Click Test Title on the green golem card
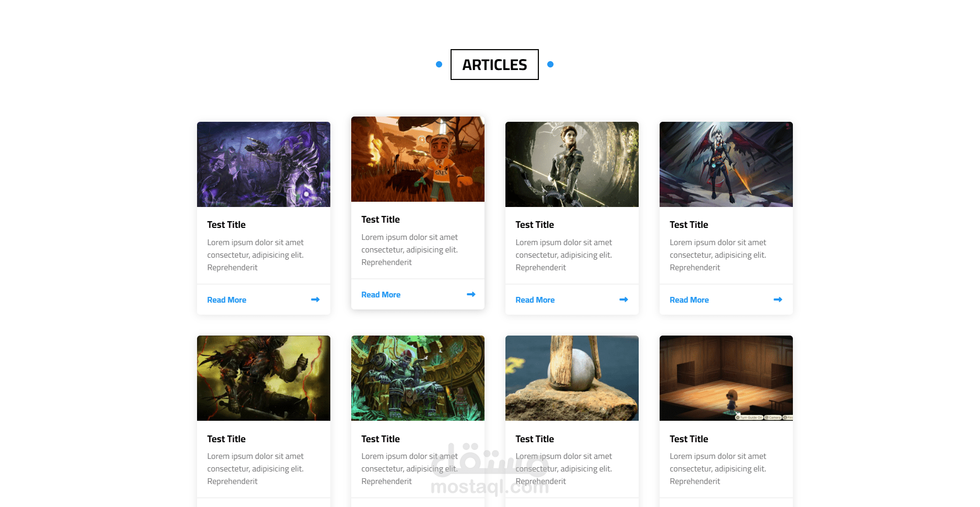 click(x=381, y=439)
